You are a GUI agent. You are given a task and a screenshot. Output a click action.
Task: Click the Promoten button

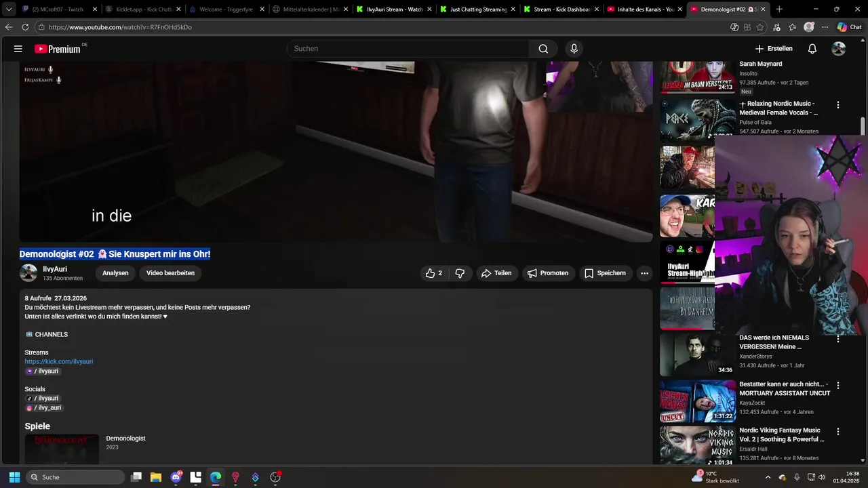[x=548, y=273]
